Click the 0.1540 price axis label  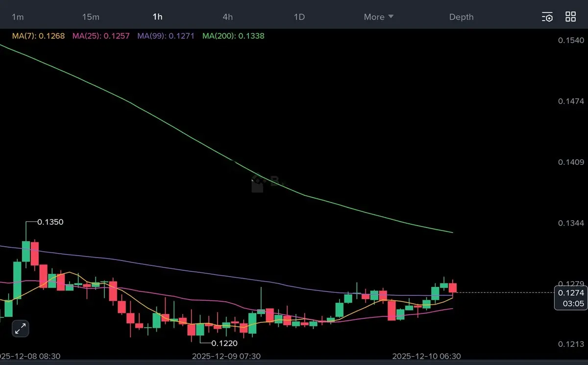pyautogui.click(x=571, y=40)
